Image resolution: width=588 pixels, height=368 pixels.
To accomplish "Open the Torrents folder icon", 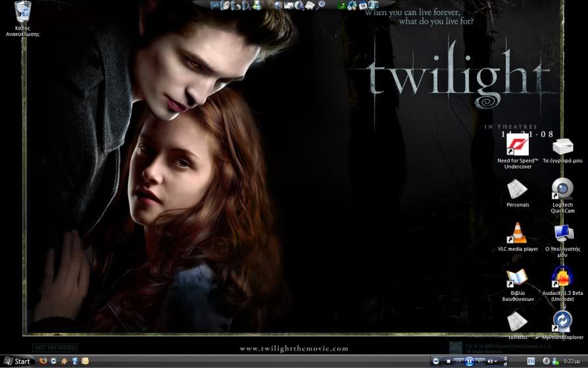I will (x=517, y=322).
